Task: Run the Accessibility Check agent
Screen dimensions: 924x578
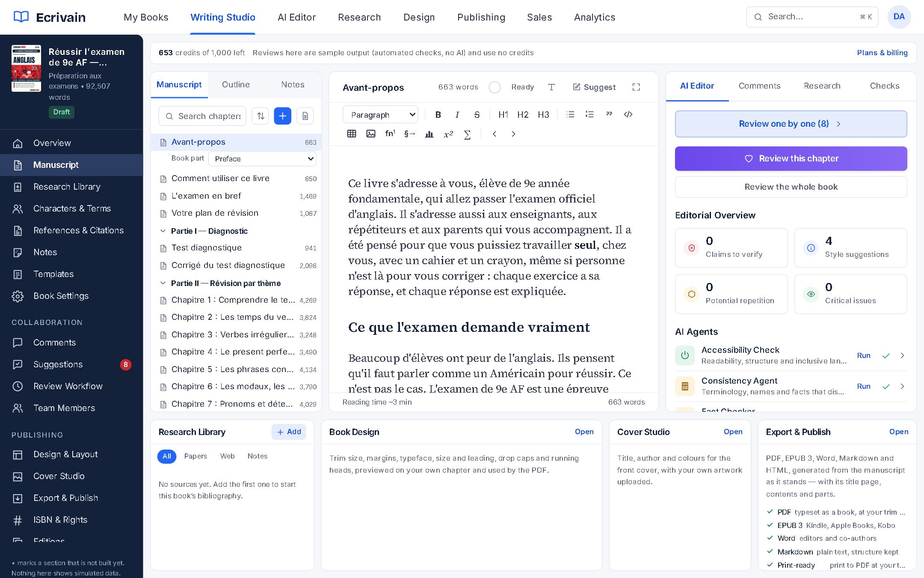Action: coord(864,355)
